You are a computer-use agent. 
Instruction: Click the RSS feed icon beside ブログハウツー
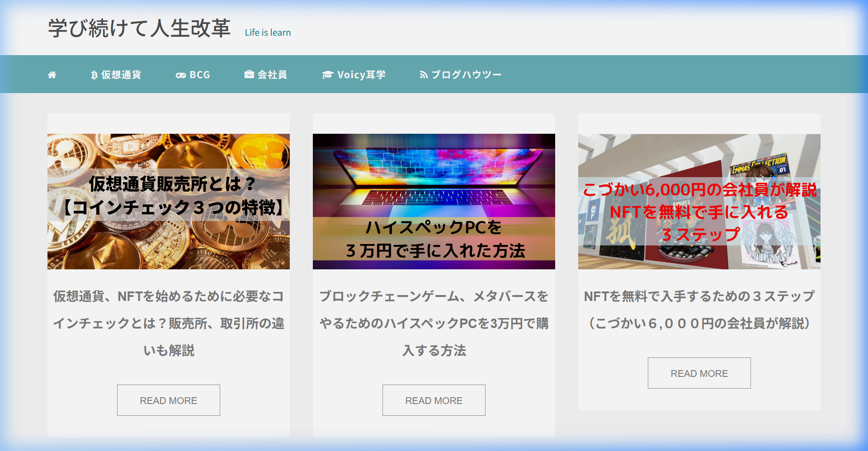click(x=423, y=75)
